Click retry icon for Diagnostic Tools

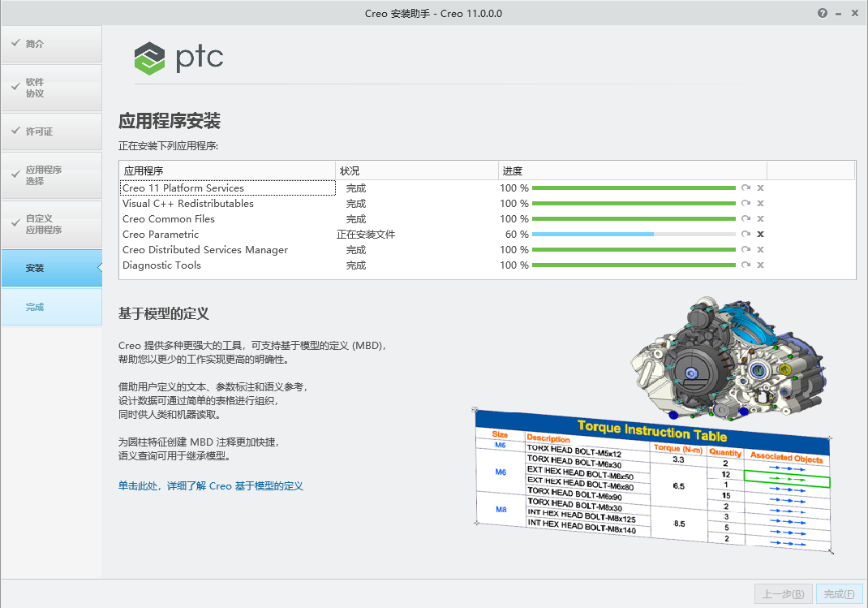pos(746,265)
